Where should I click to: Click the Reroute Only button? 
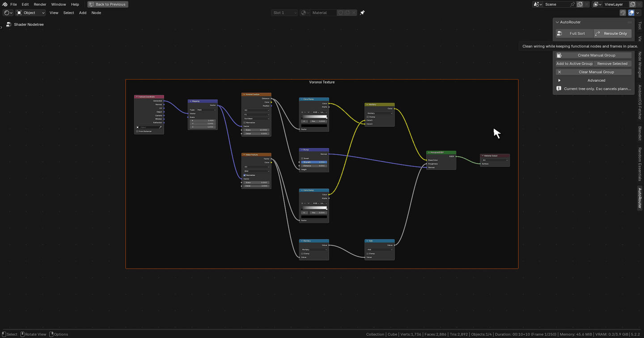pyautogui.click(x=613, y=34)
